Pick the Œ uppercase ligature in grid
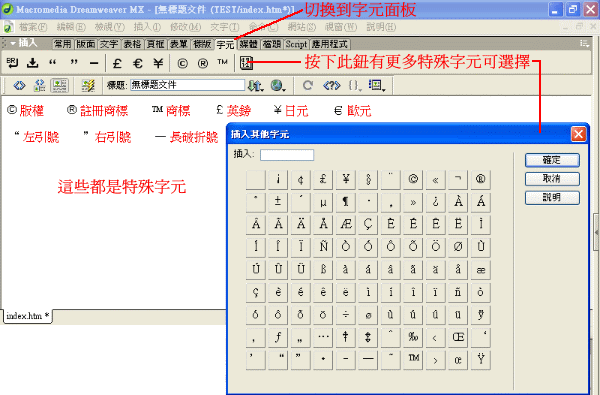 click(x=458, y=338)
